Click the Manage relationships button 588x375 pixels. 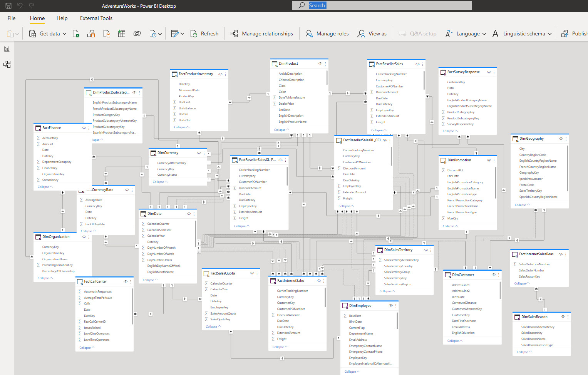tap(262, 34)
